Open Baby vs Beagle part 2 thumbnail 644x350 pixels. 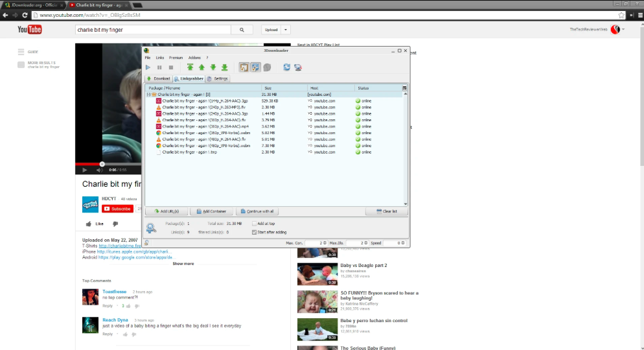point(317,274)
